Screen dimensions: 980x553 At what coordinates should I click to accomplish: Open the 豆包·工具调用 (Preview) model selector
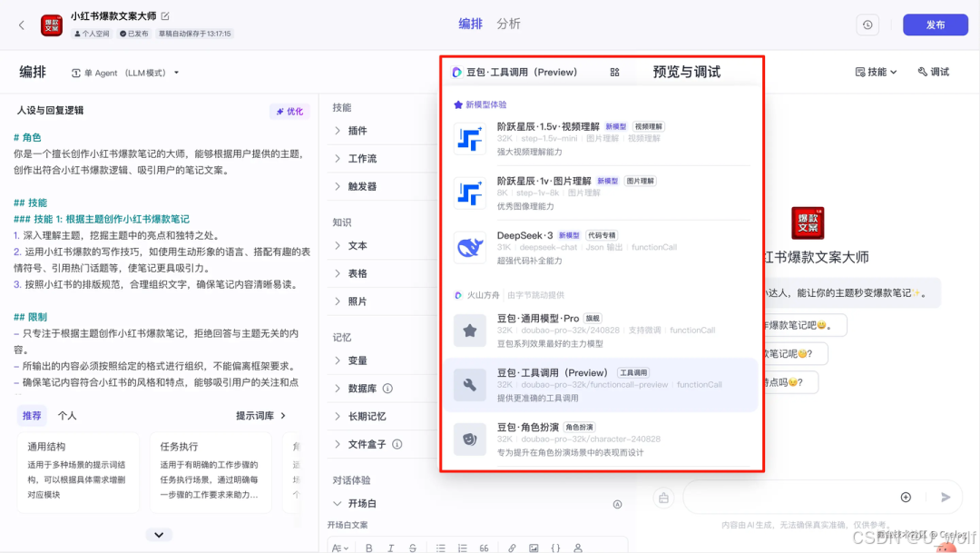point(514,72)
